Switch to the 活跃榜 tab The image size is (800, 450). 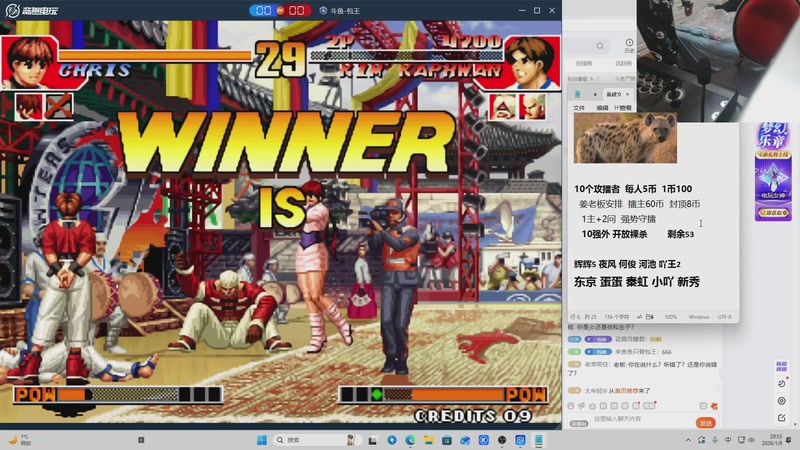623,64
